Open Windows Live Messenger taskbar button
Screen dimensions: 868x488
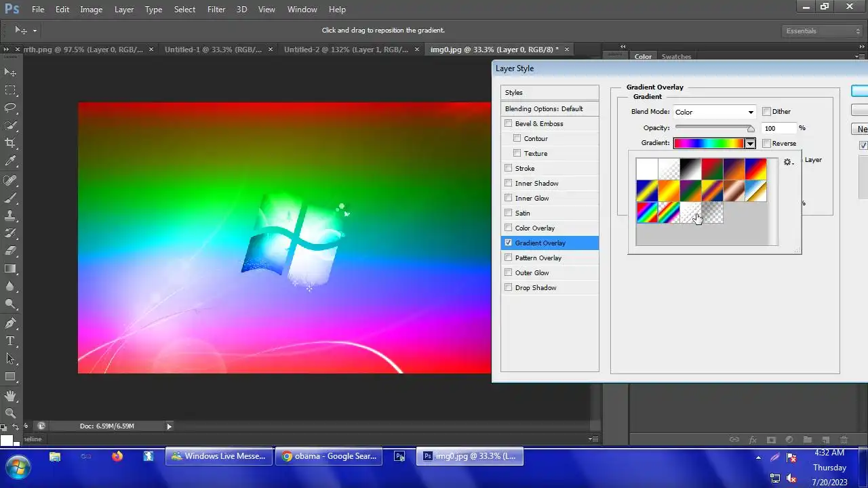(x=219, y=456)
